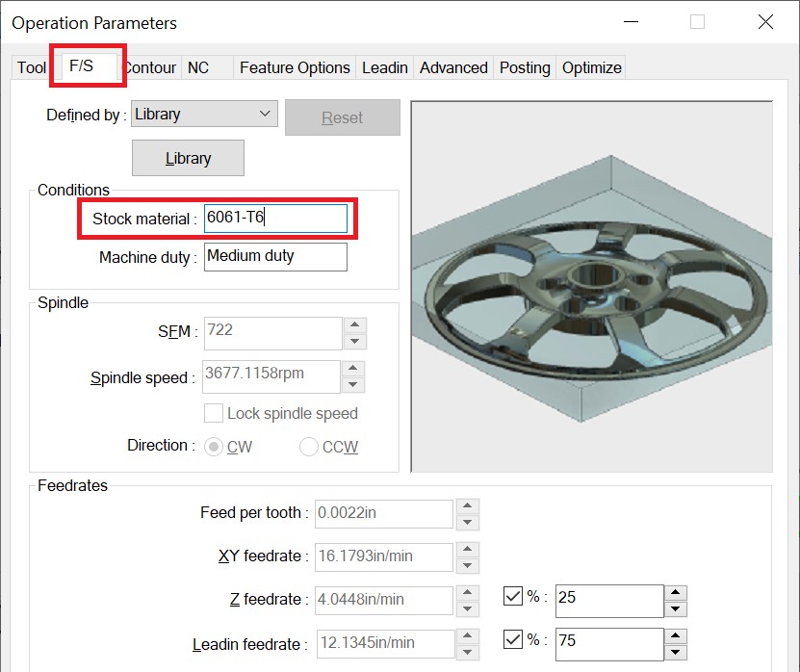The image size is (800, 672).
Task: Click the Z feedrate field
Action: (384, 600)
